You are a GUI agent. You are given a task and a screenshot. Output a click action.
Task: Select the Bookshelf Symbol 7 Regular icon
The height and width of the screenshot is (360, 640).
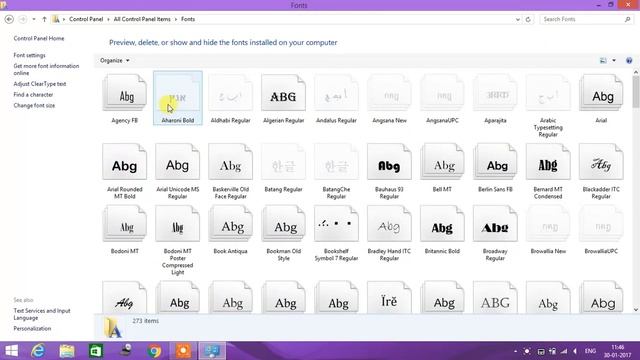(336, 224)
